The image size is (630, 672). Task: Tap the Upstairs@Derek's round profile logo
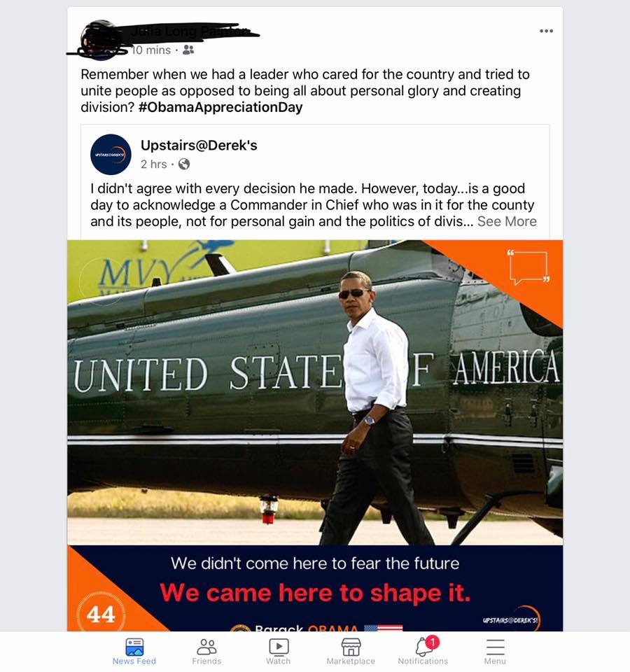pos(111,154)
